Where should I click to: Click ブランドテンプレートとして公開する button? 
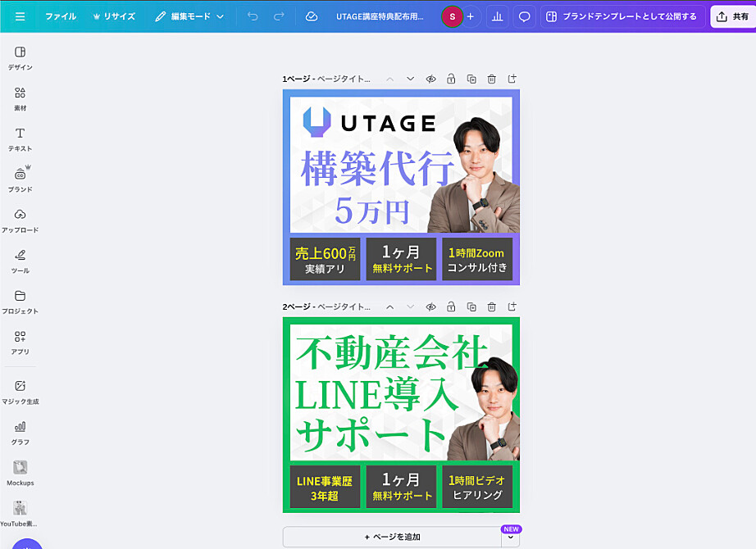pyautogui.click(x=623, y=16)
